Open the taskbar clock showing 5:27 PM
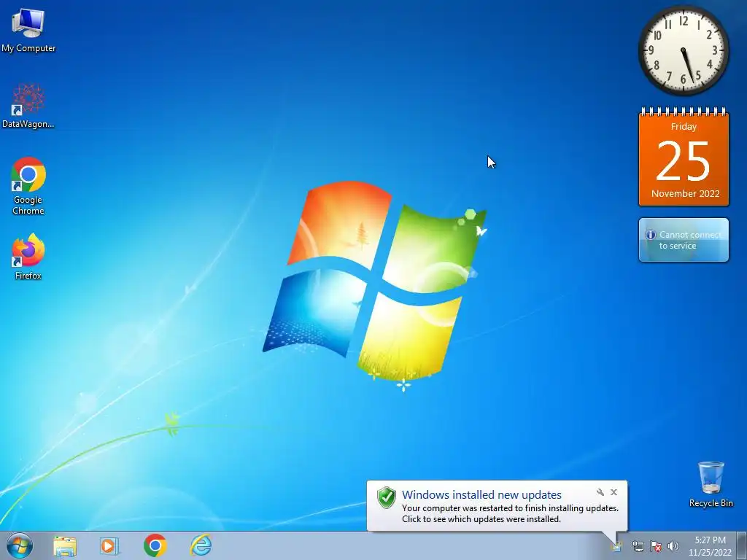 tap(710, 546)
